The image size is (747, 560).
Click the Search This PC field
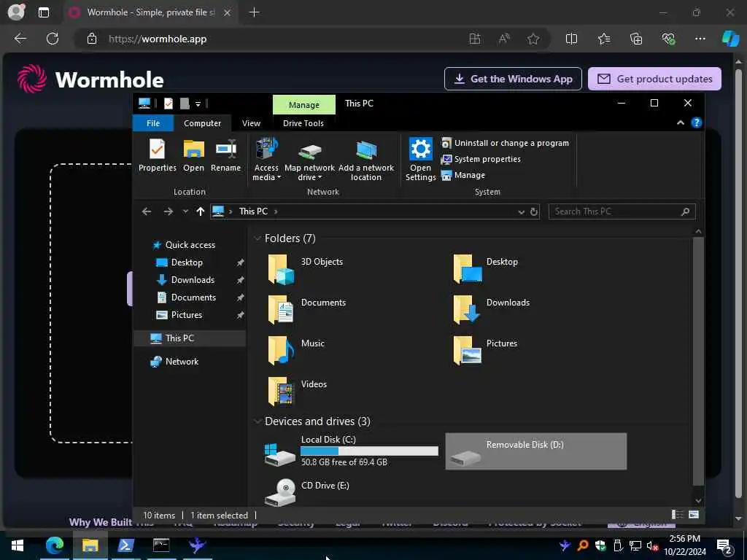tap(622, 211)
